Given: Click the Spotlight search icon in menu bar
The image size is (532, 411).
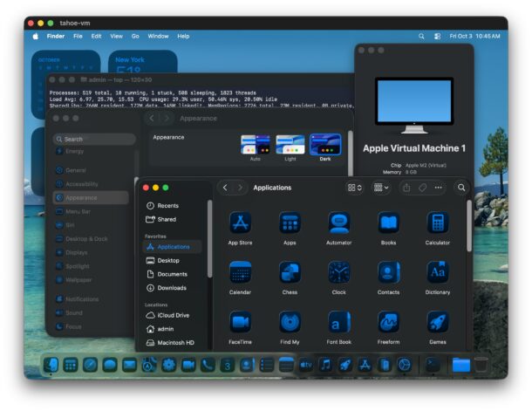Looking at the screenshot, I should [x=421, y=37].
